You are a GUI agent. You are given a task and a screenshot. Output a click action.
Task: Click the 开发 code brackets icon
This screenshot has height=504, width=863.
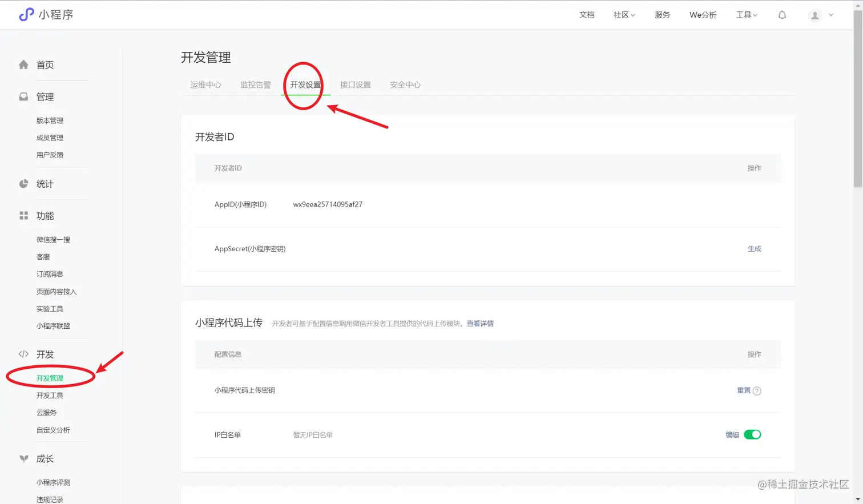point(23,354)
